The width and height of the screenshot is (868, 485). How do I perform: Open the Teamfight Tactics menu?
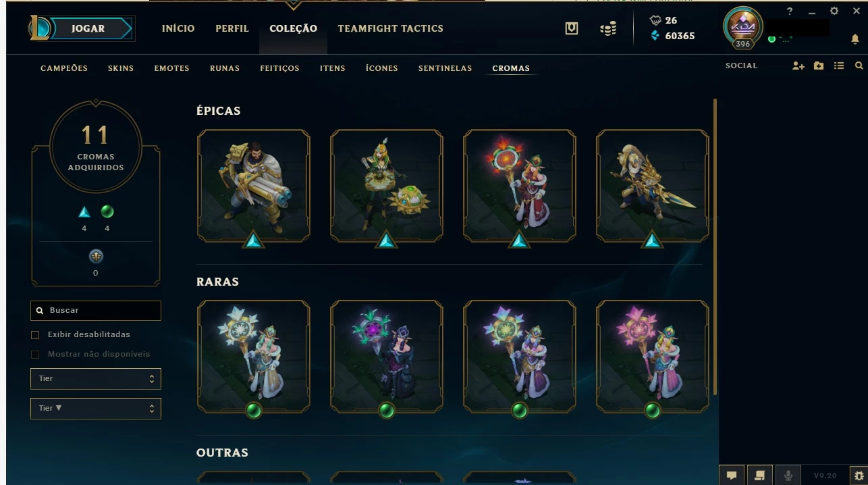(391, 28)
